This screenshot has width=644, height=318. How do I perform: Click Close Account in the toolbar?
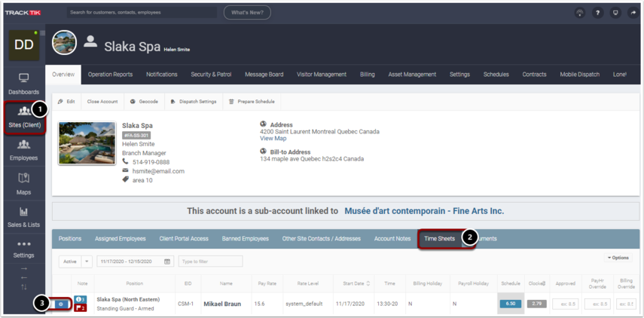pos(102,102)
